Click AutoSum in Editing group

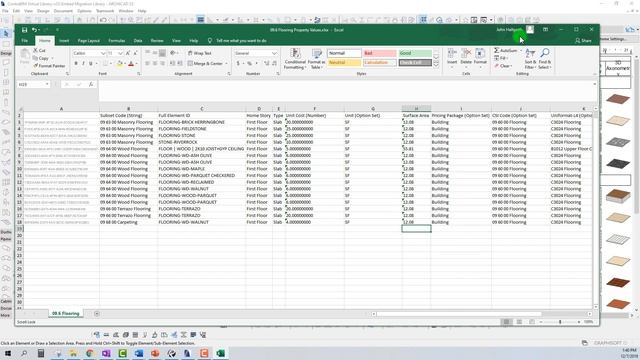click(x=506, y=51)
